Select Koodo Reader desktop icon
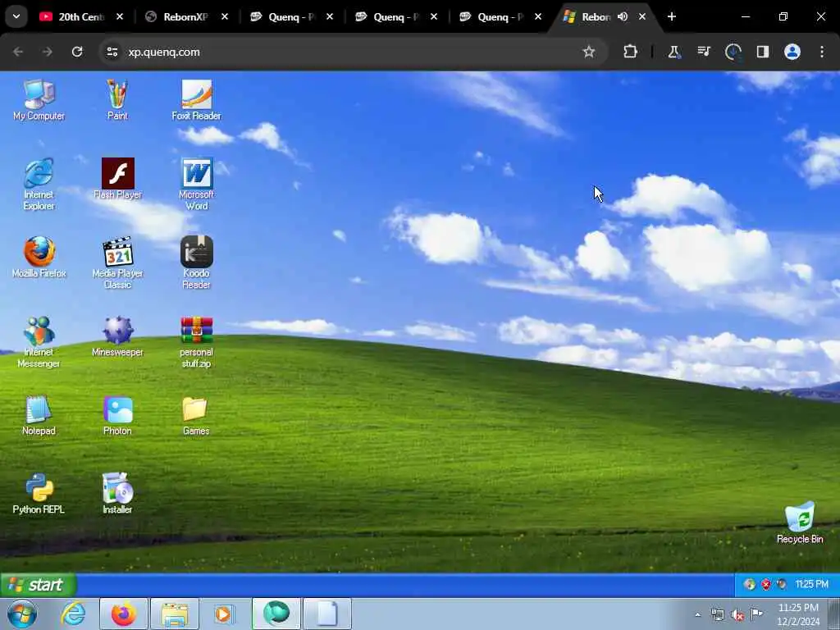 click(x=196, y=262)
